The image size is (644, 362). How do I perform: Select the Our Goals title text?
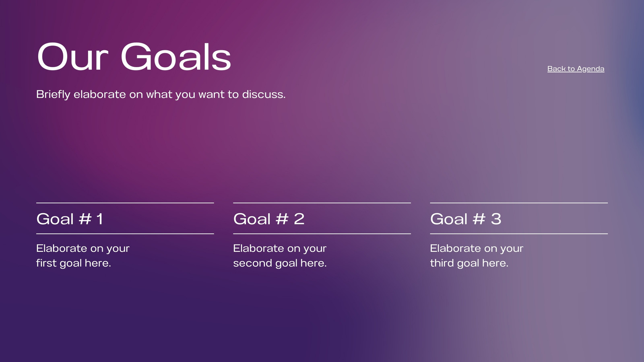(134, 57)
